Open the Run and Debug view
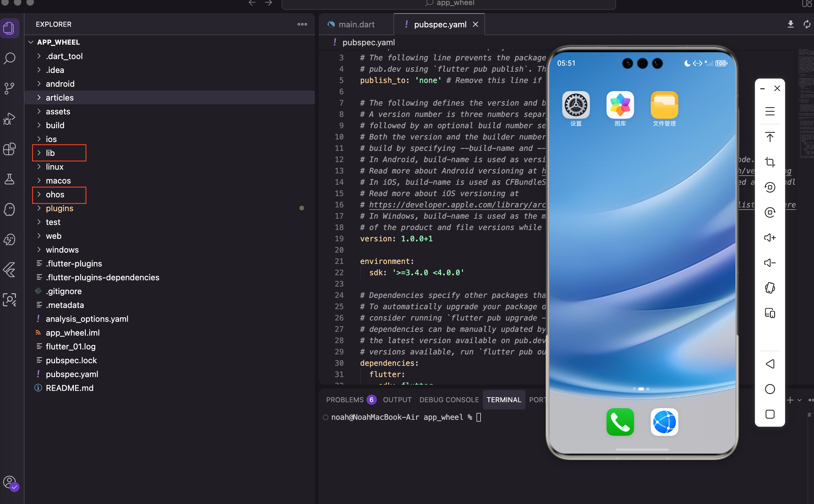This screenshot has height=504, width=814. pos(10,119)
